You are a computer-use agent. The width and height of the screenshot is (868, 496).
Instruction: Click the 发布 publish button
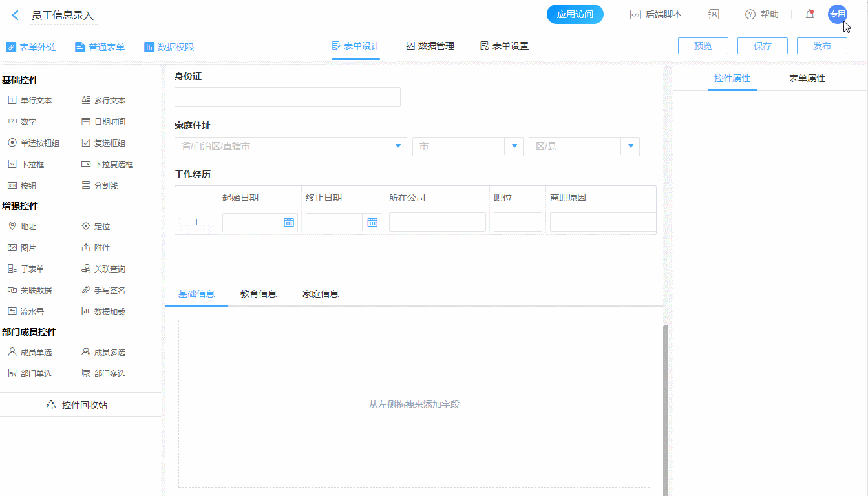pos(821,46)
